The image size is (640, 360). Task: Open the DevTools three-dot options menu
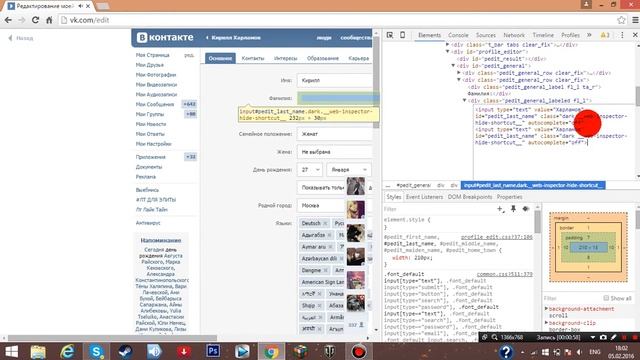tap(622, 35)
